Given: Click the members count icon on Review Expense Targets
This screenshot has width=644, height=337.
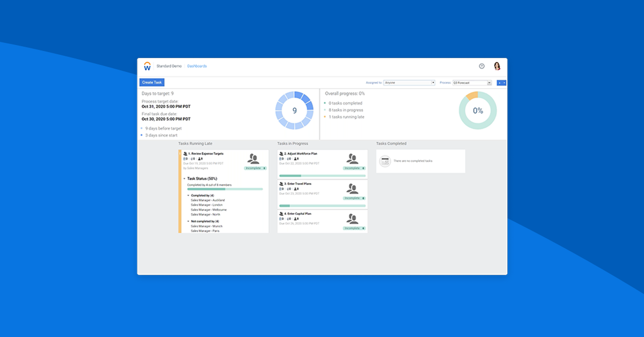Looking at the screenshot, I should coord(200,158).
